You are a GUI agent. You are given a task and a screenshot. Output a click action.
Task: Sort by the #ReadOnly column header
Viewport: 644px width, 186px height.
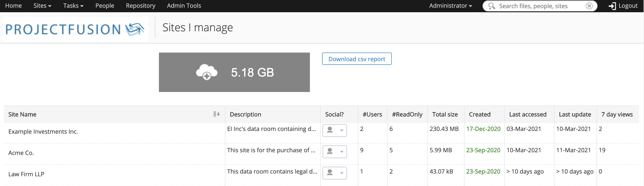click(x=407, y=114)
